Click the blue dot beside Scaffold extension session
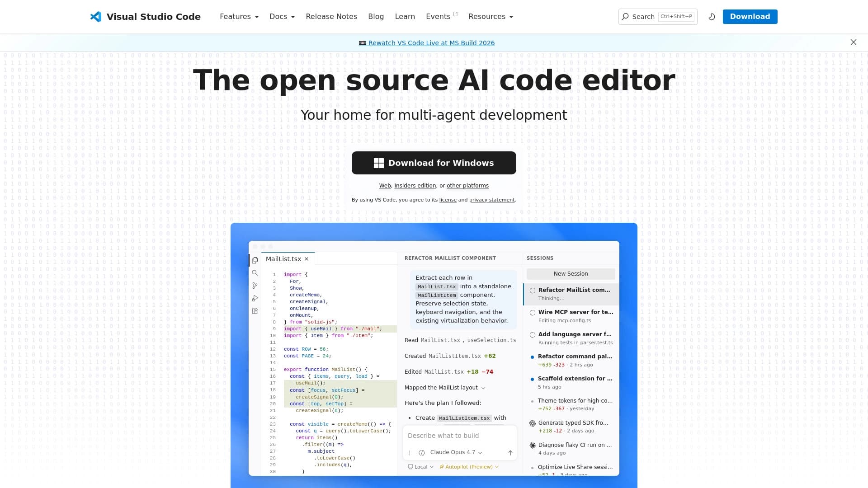Viewport: 868px width, 488px height. 532,379
